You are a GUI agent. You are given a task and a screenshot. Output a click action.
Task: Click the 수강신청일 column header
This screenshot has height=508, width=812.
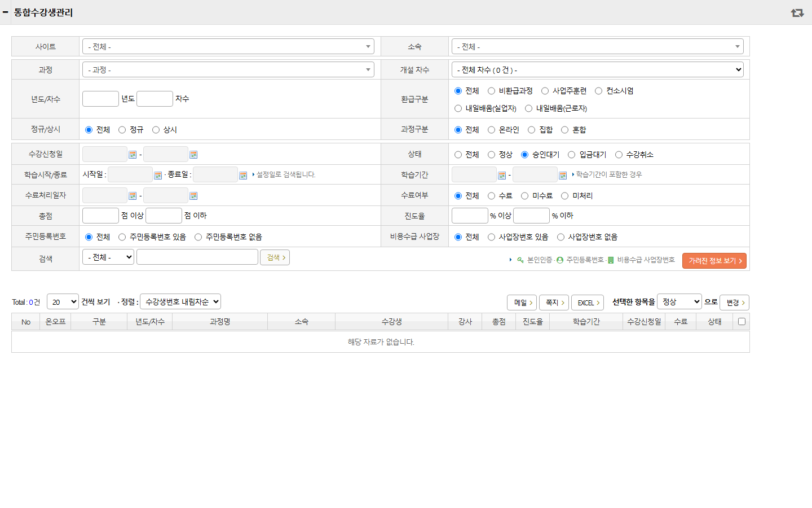(644, 322)
